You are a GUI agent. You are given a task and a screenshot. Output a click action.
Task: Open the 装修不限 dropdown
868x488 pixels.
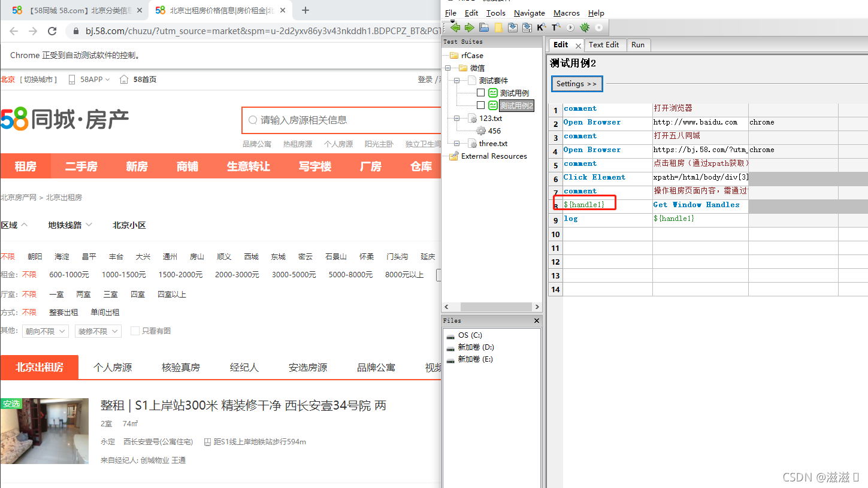pos(98,331)
